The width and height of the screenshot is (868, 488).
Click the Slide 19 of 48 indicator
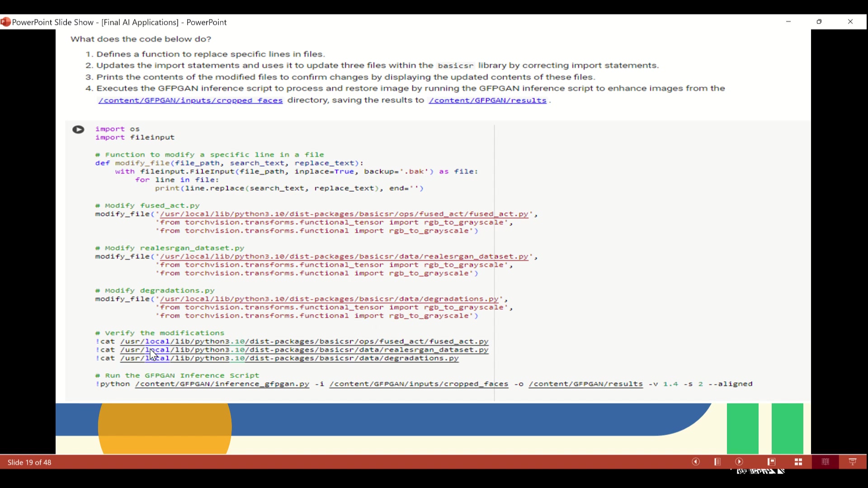[x=29, y=462]
